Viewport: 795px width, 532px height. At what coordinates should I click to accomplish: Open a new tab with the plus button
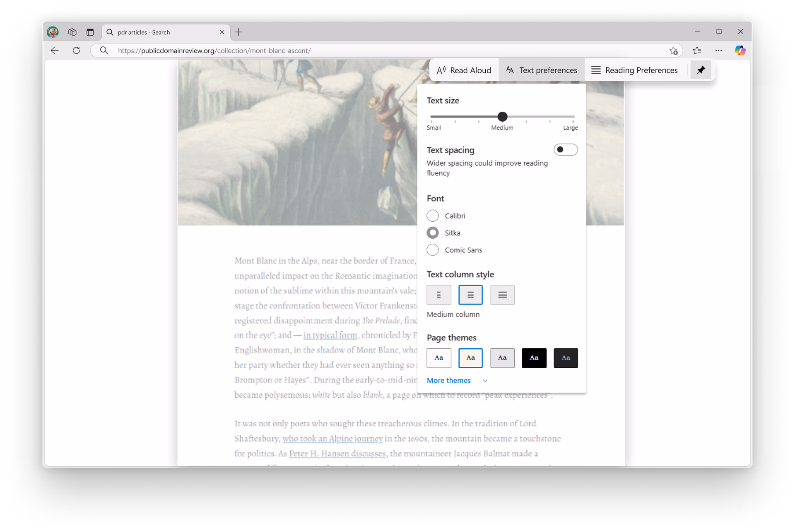click(239, 32)
